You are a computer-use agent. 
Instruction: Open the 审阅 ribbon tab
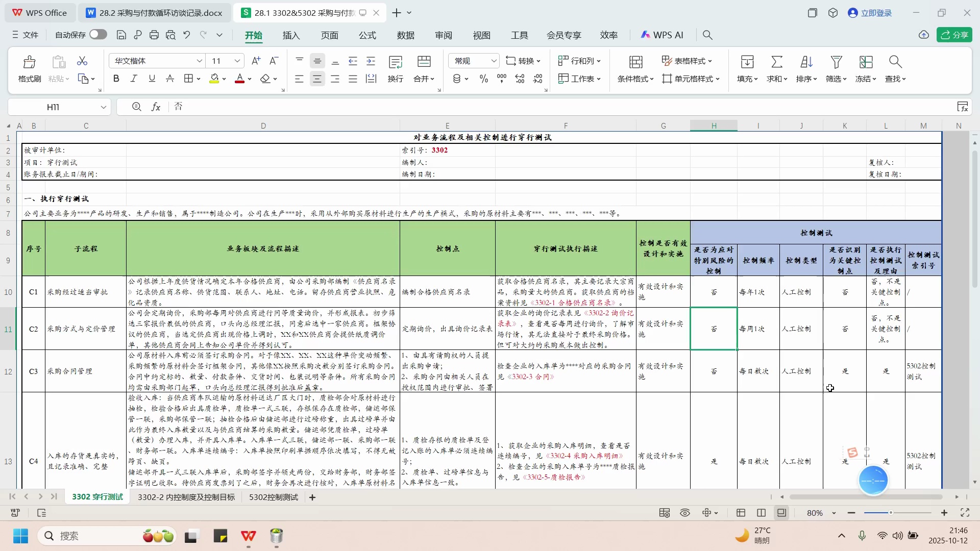point(444,35)
